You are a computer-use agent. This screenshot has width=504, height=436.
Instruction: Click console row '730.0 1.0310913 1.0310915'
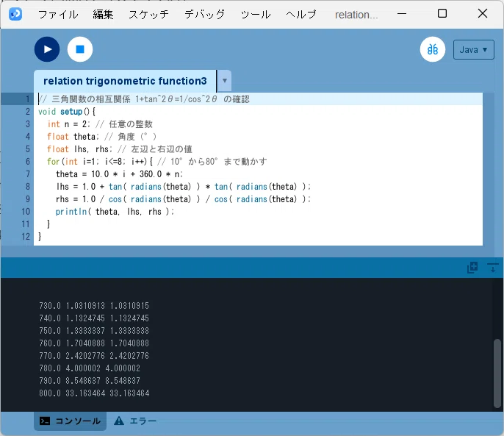click(94, 306)
